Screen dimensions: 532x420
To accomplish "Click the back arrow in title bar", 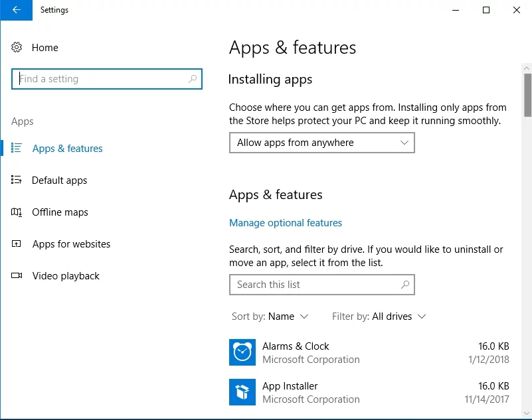I will (x=16, y=10).
